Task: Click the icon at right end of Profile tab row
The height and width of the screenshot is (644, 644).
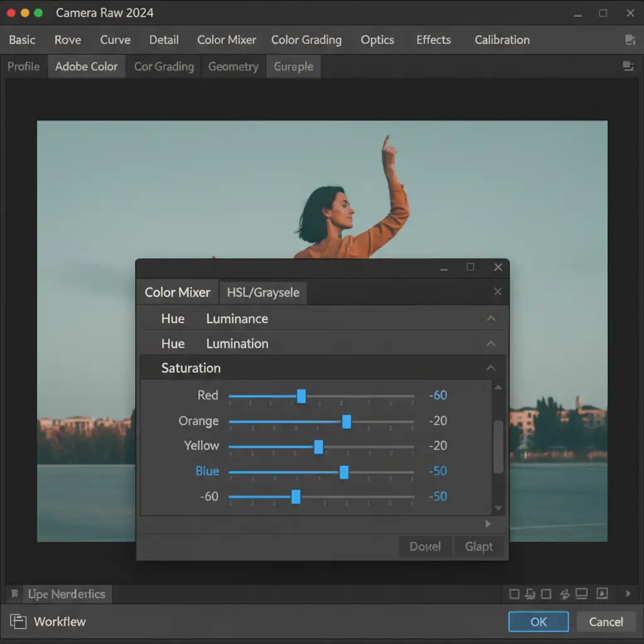Action: click(x=627, y=66)
